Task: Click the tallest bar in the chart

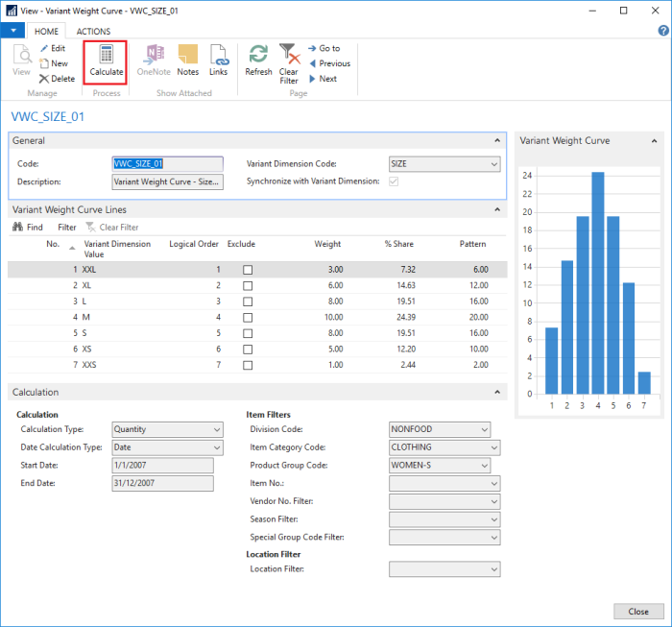Action: [x=597, y=283]
